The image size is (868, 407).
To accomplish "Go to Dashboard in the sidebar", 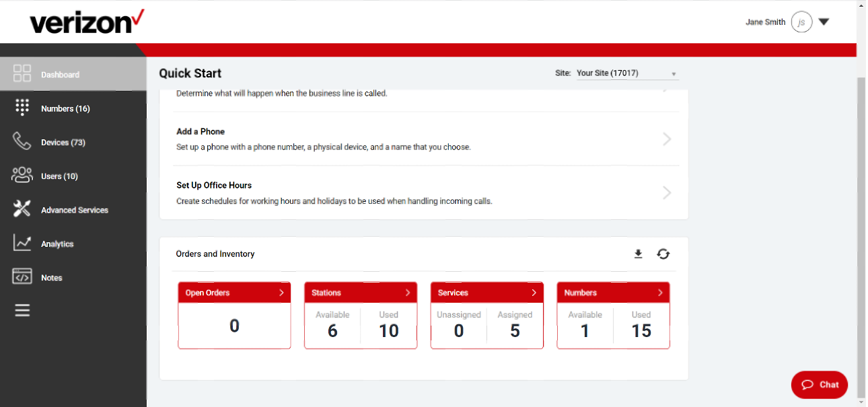I will coord(73,74).
